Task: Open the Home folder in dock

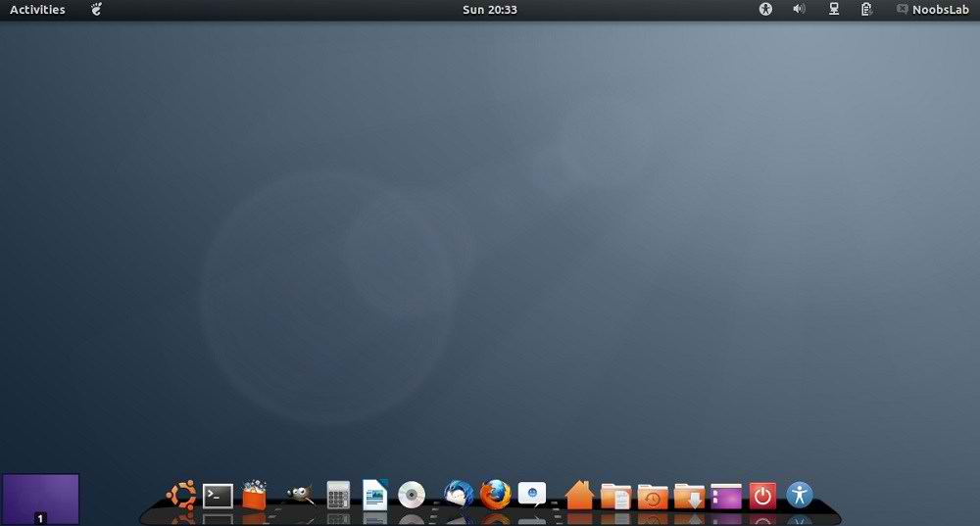Action: point(579,496)
